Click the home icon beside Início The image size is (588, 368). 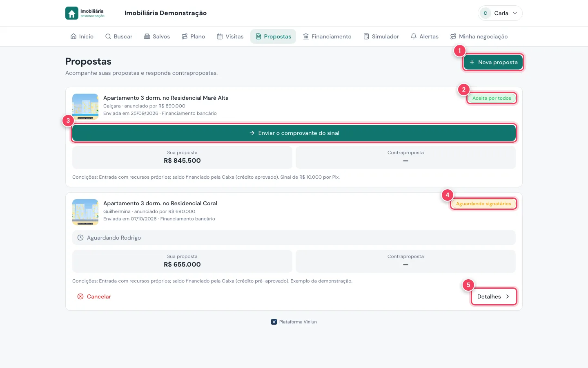pos(73,36)
